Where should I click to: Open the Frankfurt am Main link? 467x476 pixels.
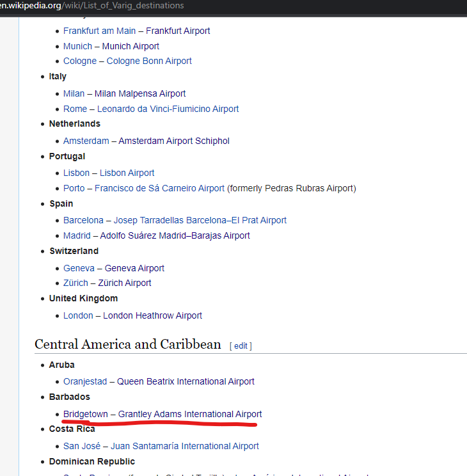pos(99,31)
